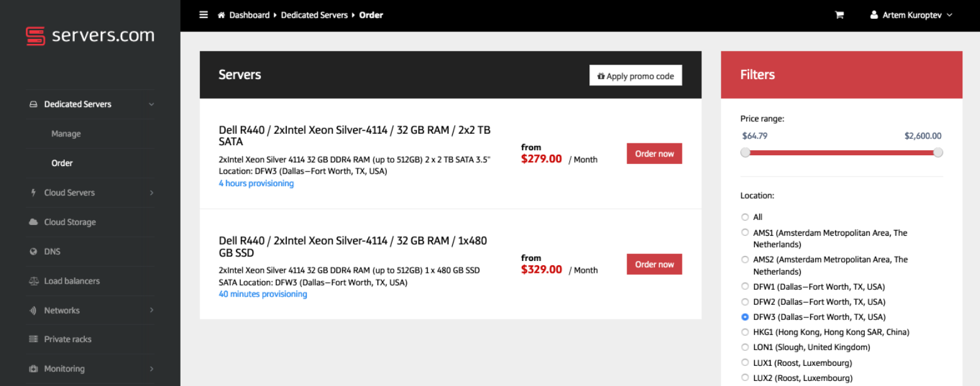
Task: Select AMS2 Amsterdam location radio
Action: pos(745,259)
